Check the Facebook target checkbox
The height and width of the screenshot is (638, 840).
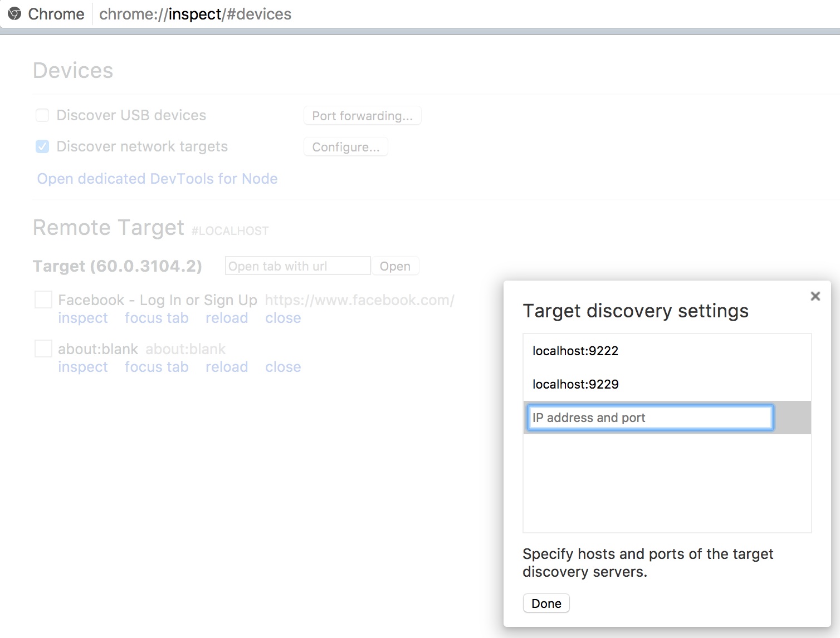click(x=43, y=300)
